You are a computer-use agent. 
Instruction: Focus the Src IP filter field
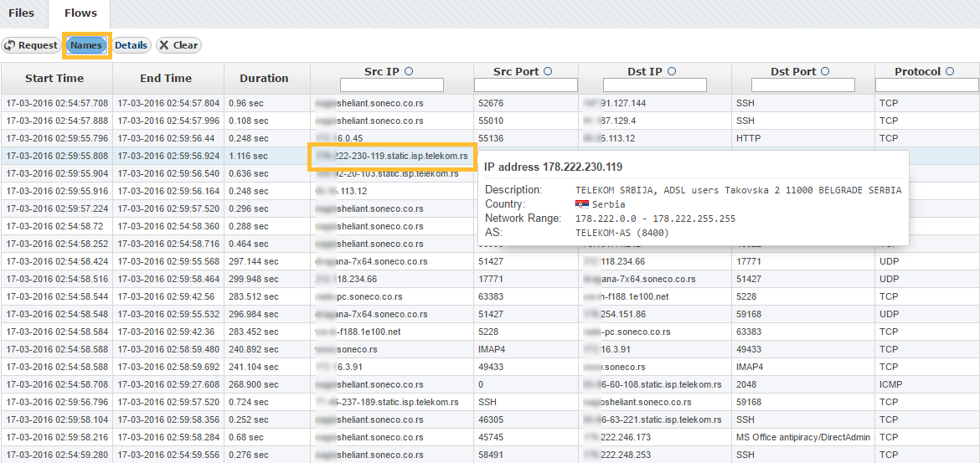point(391,85)
